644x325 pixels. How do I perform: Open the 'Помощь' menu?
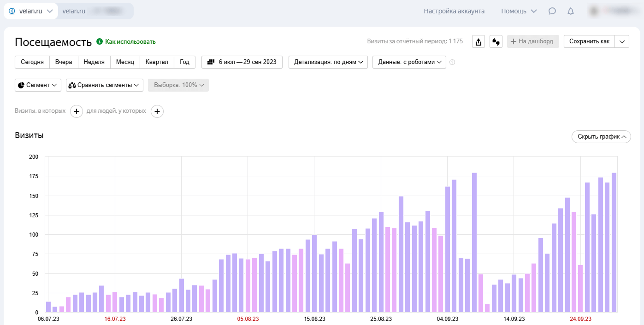coord(519,11)
